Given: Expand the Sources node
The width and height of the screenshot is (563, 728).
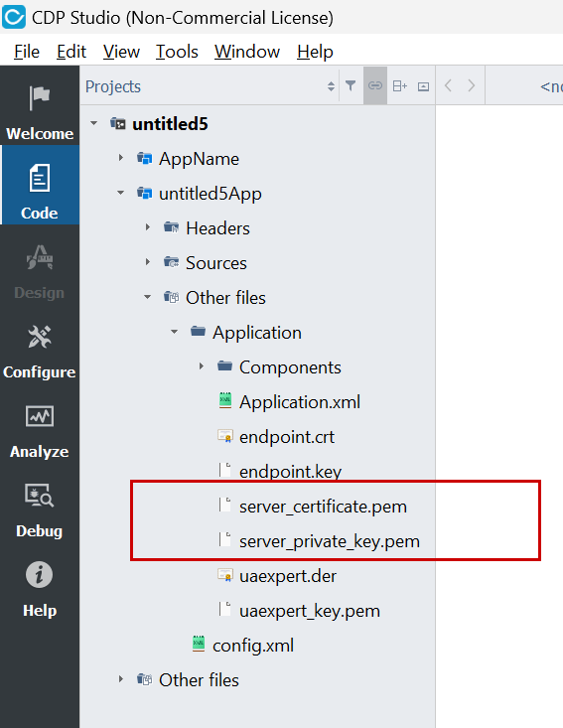Looking at the screenshot, I should [148, 262].
